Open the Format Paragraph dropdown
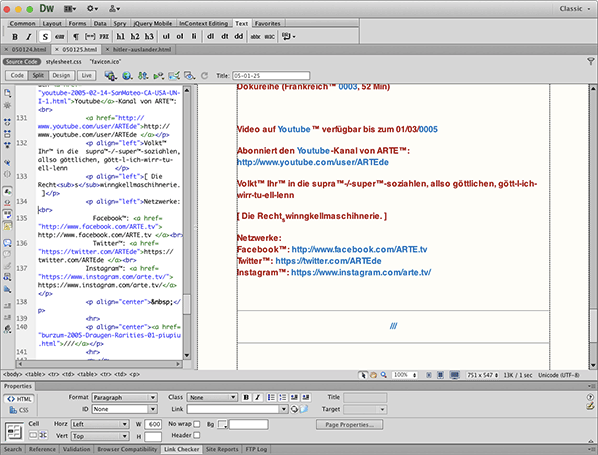 tap(124, 397)
